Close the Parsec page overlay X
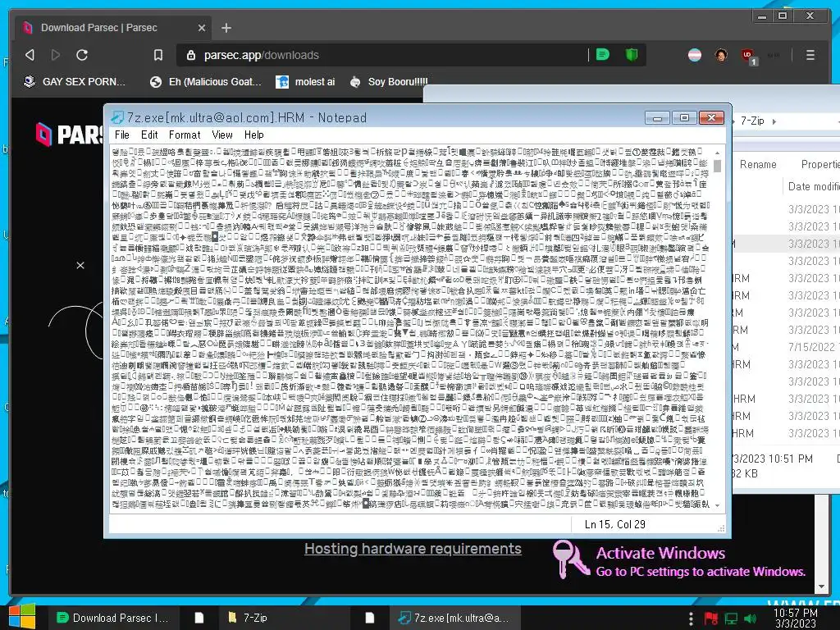Viewport: 840px width, 630px height. (80, 265)
